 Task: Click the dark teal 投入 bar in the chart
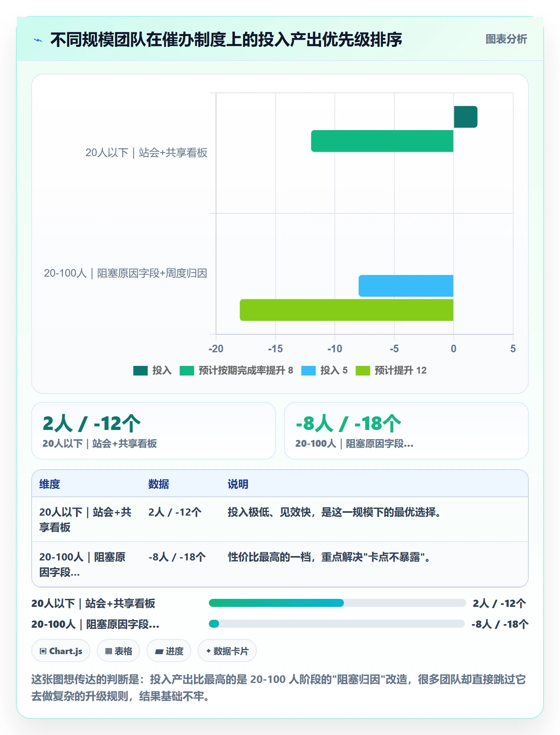(466, 117)
